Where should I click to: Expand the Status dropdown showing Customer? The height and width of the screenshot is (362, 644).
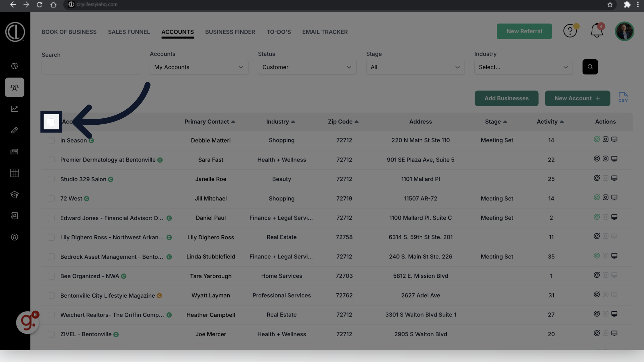click(x=307, y=67)
